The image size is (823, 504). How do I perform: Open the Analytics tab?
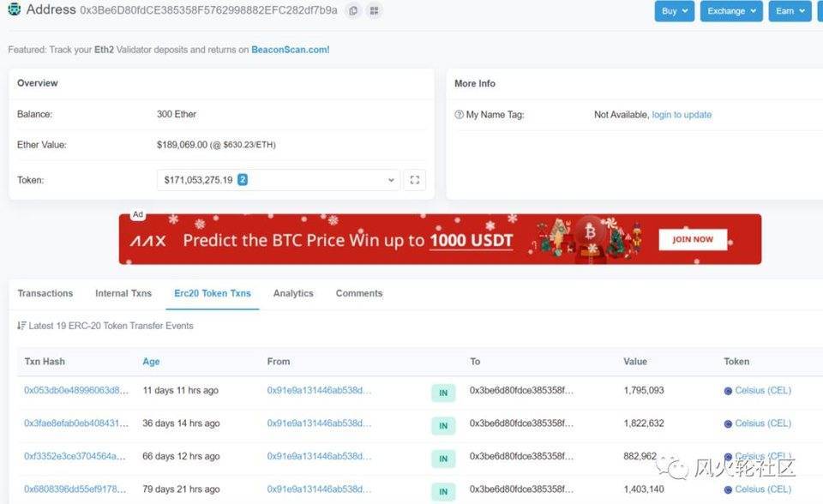[x=293, y=293]
